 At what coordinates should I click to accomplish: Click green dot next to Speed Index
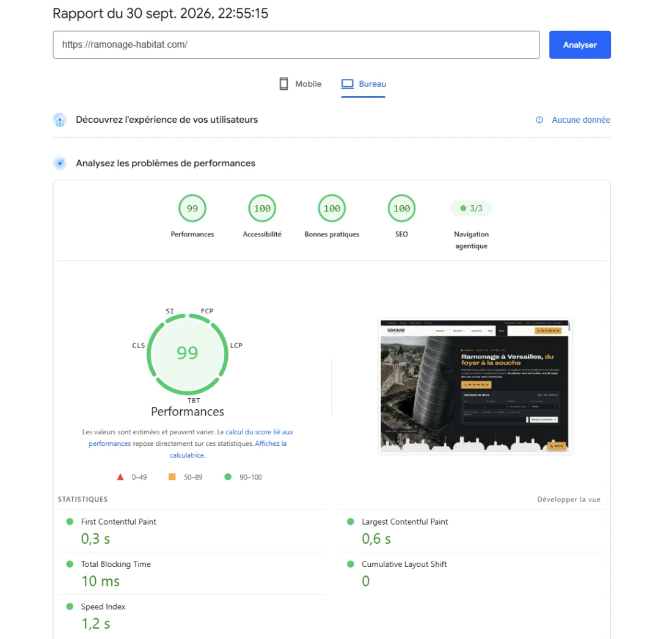(x=70, y=607)
